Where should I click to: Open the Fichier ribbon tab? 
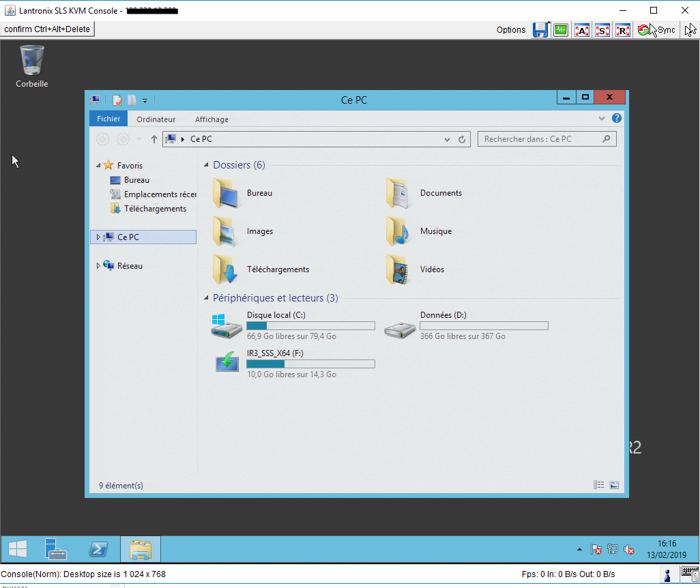[108, 119]
